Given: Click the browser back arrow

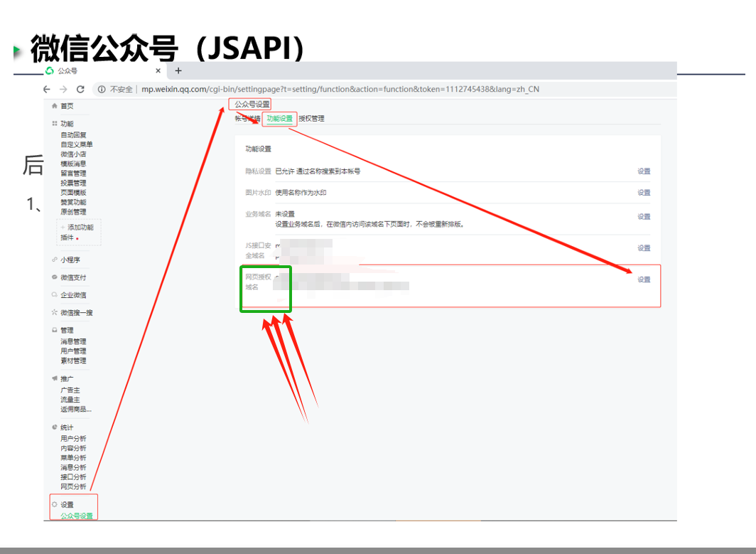Looking at the screenshot, I should pyautogui.click(x=47, y=90).
